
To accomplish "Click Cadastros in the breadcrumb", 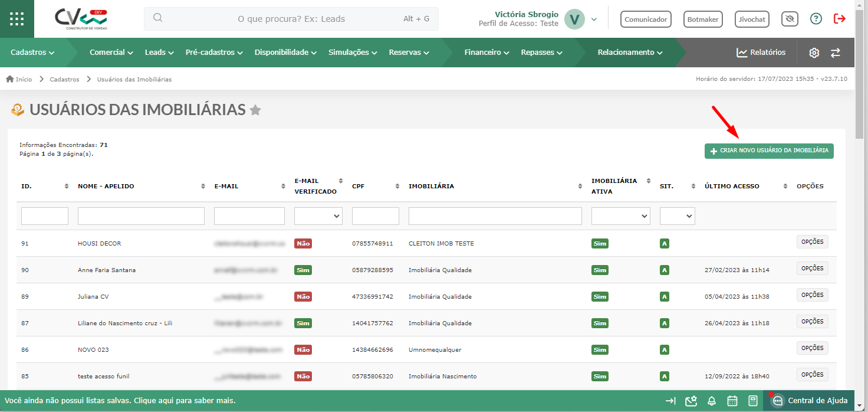I will pos(64,79).
